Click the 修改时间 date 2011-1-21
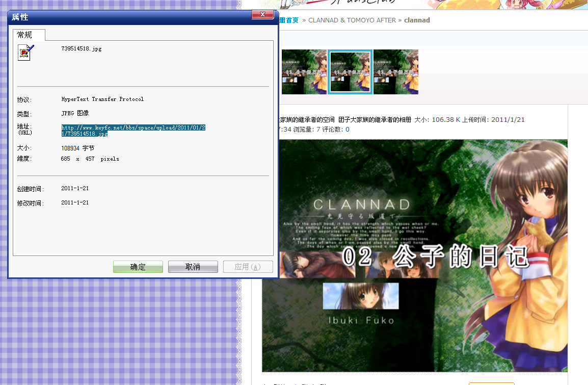 click(x=75, y=202)
